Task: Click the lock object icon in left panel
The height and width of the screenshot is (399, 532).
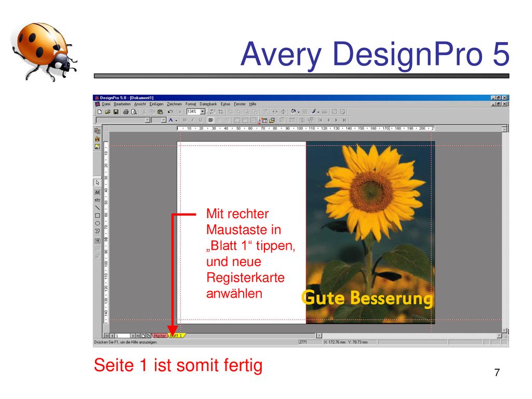Action: coord(97,139)
